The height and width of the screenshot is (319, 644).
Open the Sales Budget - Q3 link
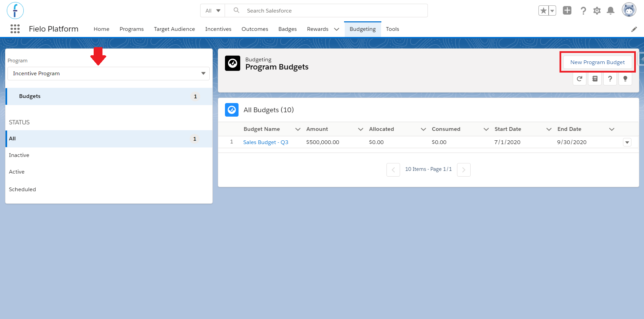point(266,142)
